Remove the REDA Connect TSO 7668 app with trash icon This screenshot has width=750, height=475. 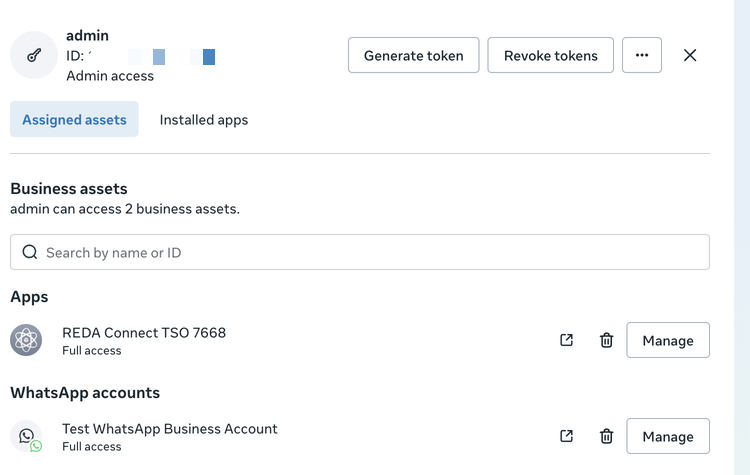[607, 340]
